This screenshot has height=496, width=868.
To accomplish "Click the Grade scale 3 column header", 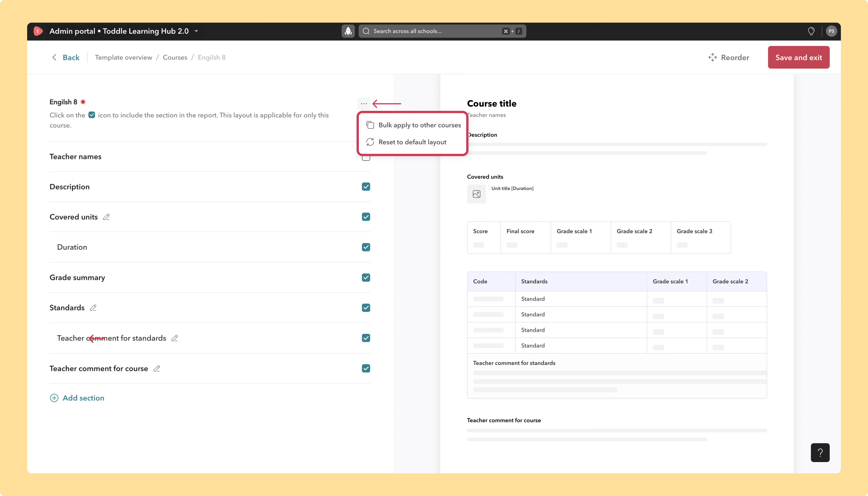I will click(694, 231).
